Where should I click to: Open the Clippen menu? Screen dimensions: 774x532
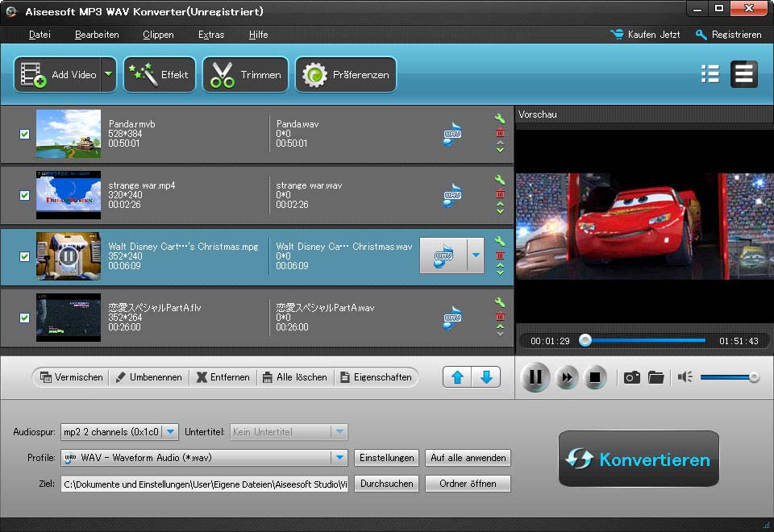point(158,35)
